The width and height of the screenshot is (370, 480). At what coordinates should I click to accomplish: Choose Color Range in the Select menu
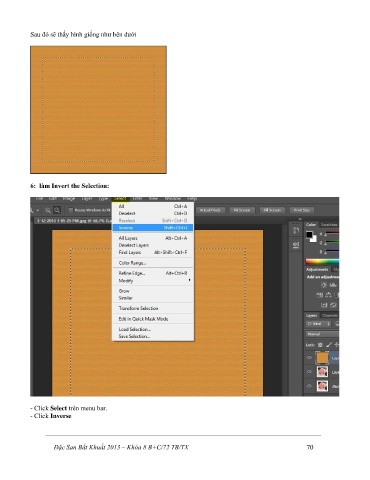(153, 263)
